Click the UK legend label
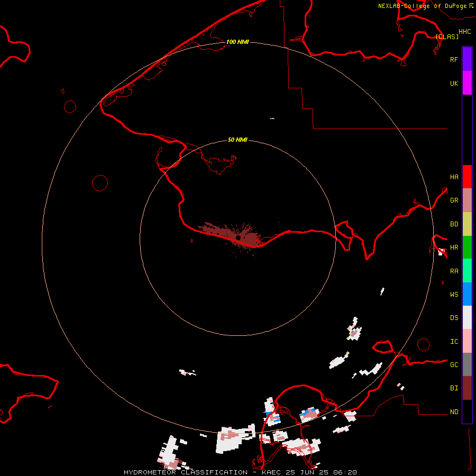The width and height of the screenshot is (476, 476). 454,83
